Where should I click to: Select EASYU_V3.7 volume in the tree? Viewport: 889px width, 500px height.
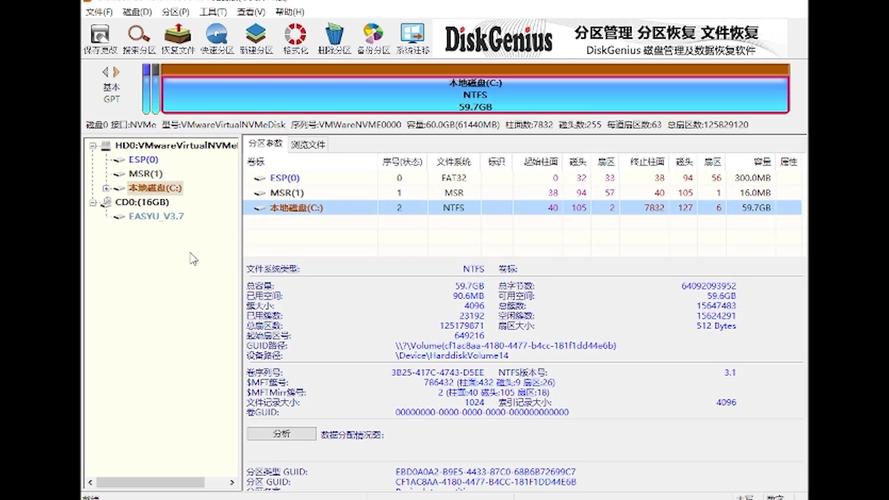coord(156,217)
